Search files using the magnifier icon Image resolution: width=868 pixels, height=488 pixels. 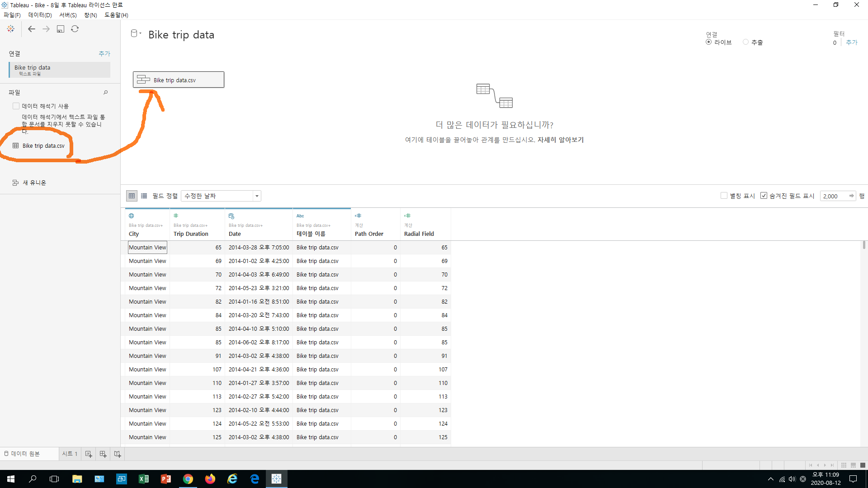pyautogui.click(x=106, y=92)
